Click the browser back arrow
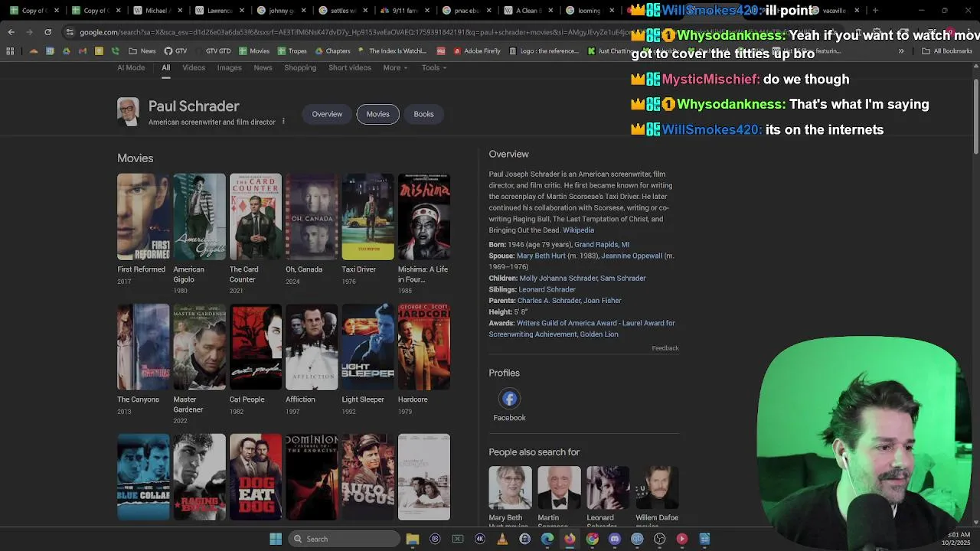 (x=11, y=32)
